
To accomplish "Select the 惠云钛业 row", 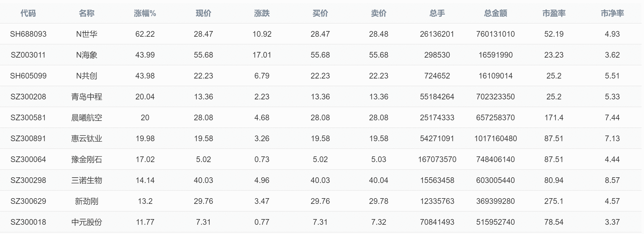I will pos(321,138).
